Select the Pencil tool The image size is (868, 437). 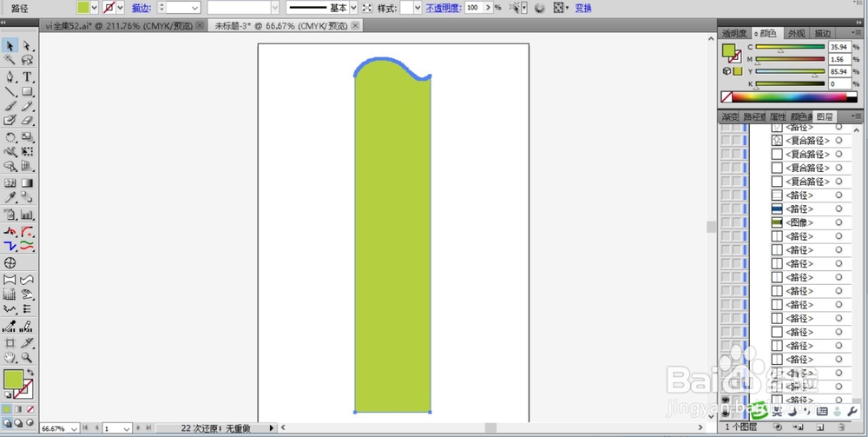point(27,106)
